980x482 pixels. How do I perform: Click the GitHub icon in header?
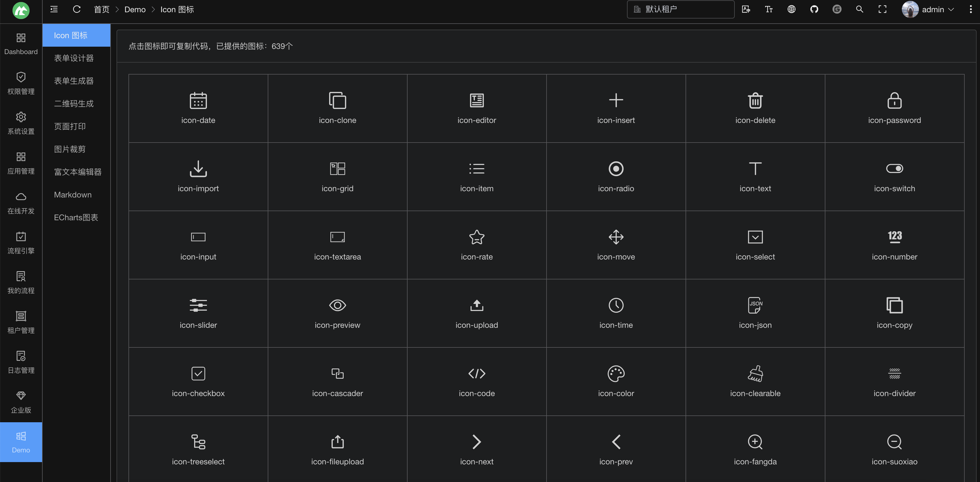[814, 9]
